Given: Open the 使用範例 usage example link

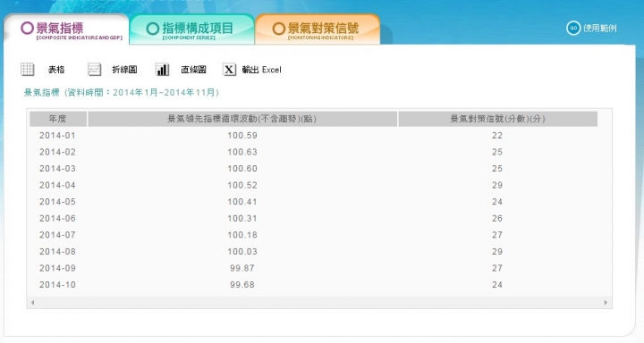Looking at the screenshot, I should pos(599,29).
